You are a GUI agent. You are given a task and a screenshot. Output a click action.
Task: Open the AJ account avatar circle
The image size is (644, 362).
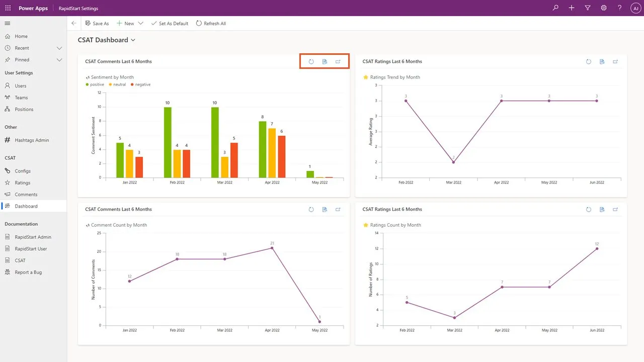coord(635,8)
